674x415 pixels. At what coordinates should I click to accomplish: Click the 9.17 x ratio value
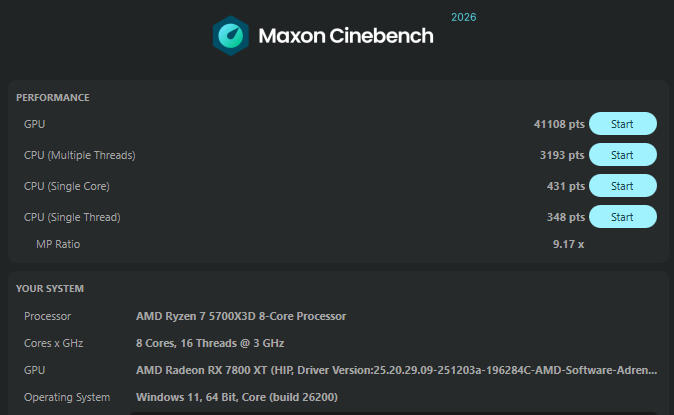click(568, 244)
